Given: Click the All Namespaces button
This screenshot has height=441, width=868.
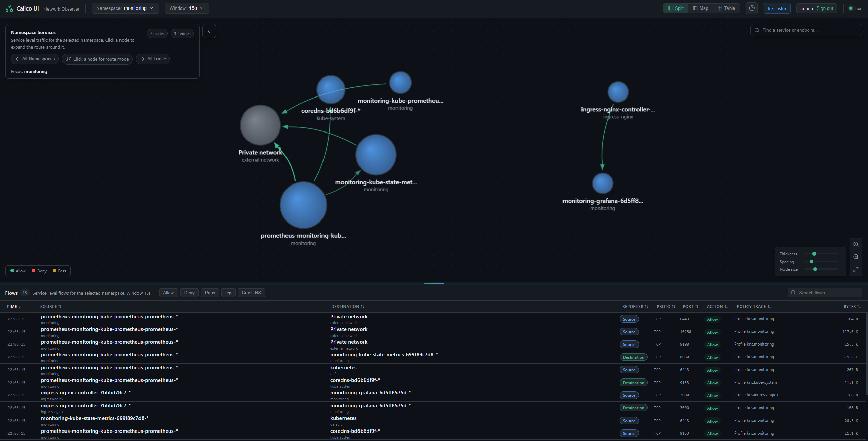Looking at the screenshot, I should pos(35,59).
